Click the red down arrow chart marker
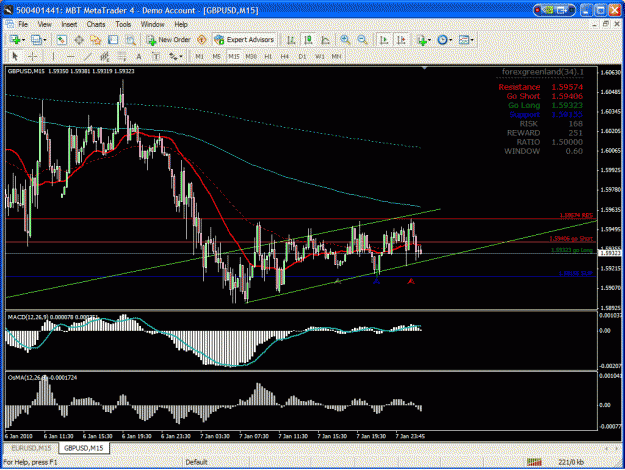625x470 pixels. point(411,281)
